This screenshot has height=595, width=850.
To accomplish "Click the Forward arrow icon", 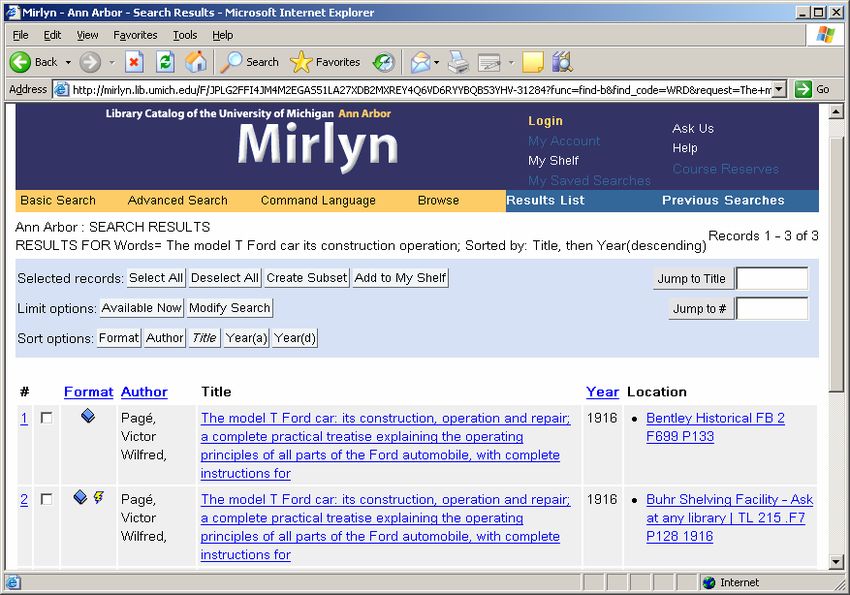I will click(90, 62).
